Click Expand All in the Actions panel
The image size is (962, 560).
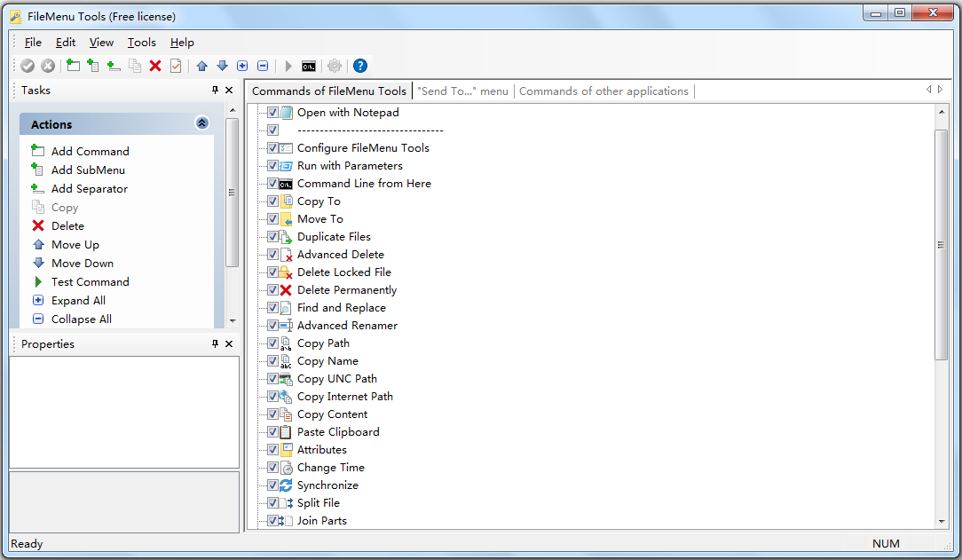(77, 300)
